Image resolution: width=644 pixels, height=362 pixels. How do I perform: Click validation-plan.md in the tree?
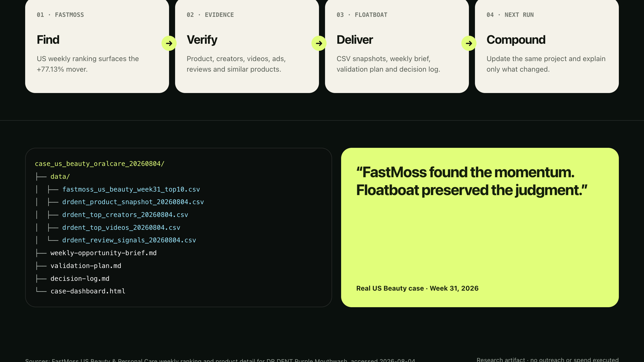tap(86, 266)
